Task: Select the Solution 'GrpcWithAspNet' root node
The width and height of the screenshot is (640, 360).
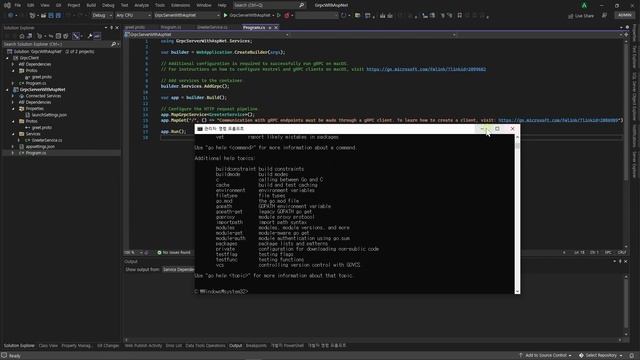Action: point(54,51)
